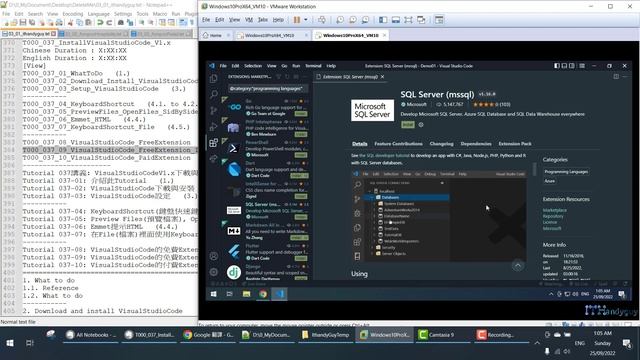Click the extension details vertical scrollbar
This screenshot has height=360, width=640.
(534, 169)
